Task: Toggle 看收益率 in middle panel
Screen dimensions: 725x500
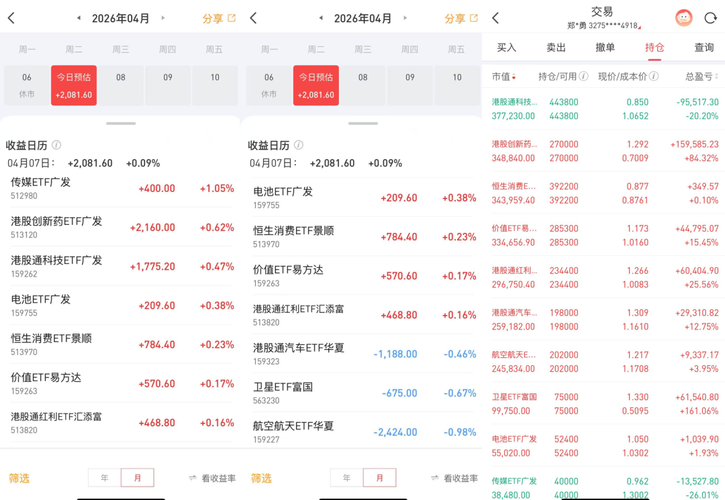Action: 455,478
